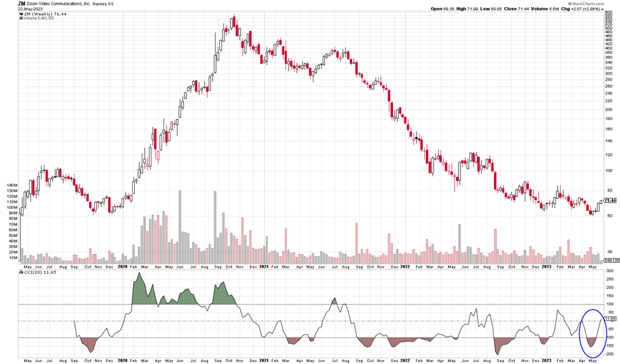Click the 11.65 value tag on the CCI axis
Viewport: 620px width, 364px height.
click(610, 318)
